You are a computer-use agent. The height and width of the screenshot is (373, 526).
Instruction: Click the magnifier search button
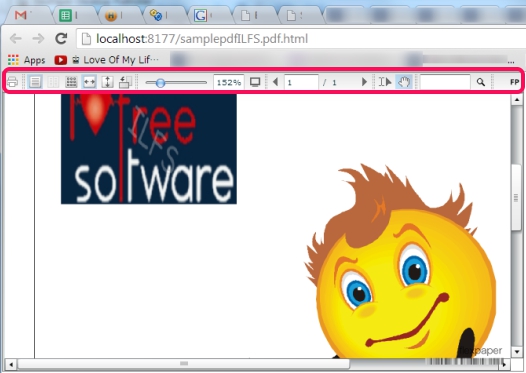pyautogui.click(x=481, y=82)
